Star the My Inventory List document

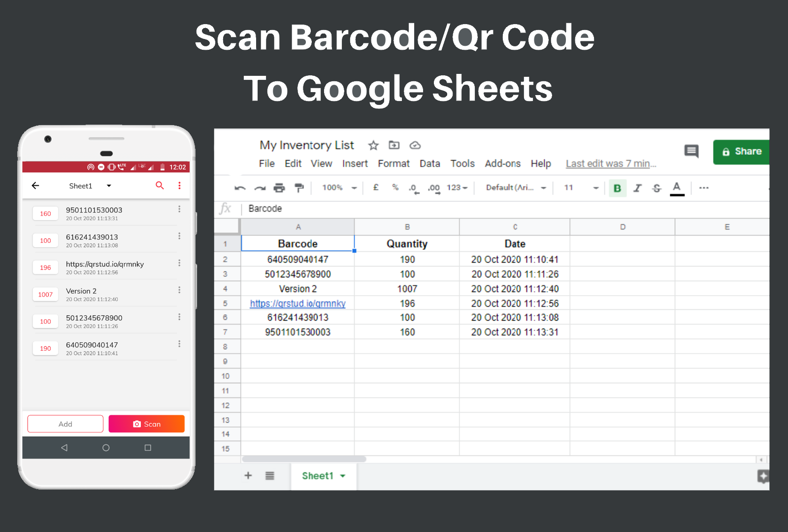(x=373, y=145)
